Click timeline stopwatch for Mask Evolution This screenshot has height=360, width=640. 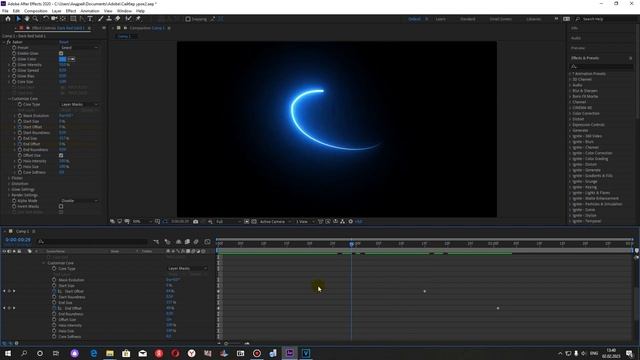(54, 280)
